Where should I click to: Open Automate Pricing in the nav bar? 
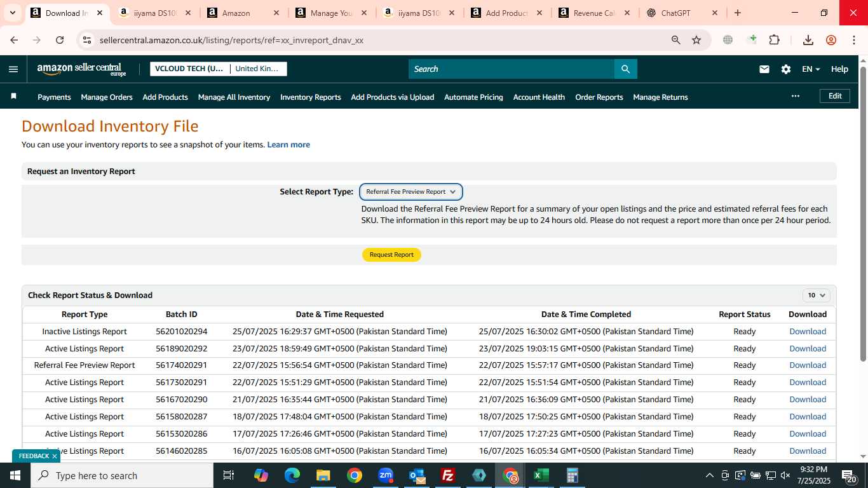(x=473, y=97)
